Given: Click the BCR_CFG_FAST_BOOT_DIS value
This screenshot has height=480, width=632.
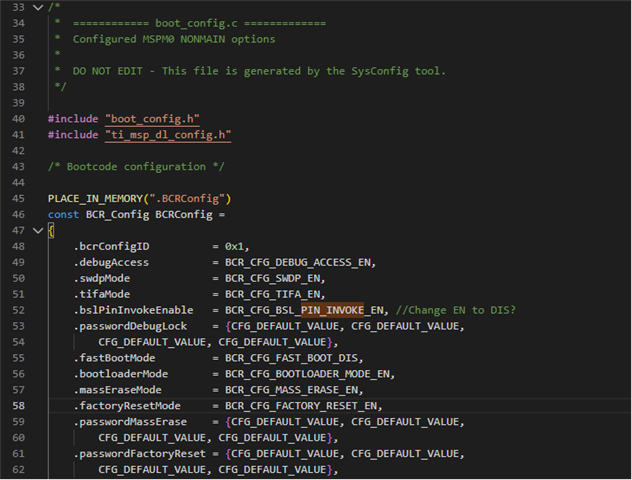Looking at the screenshot, I should click(294, 358).
